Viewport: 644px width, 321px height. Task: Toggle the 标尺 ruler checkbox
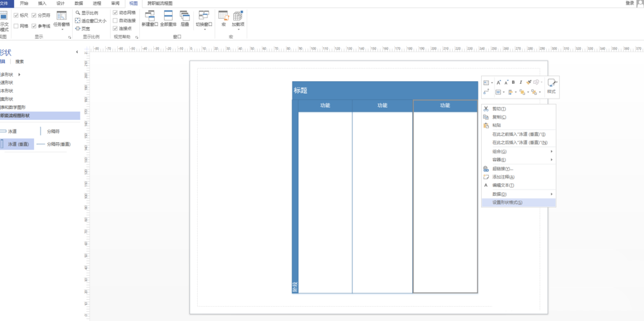coord(16,15)
